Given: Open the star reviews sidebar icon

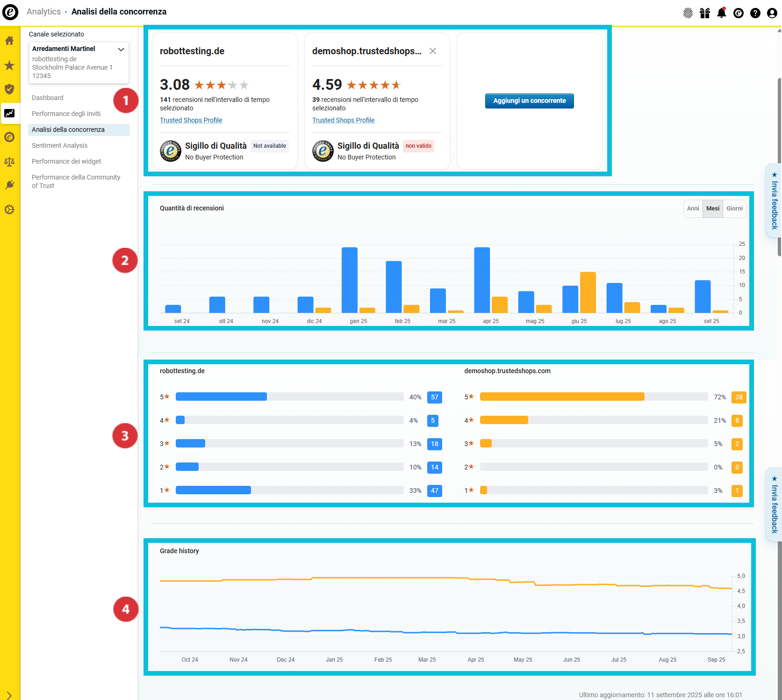Looking at the screenshot, I should pyautogui.click(x=9, y=65).
